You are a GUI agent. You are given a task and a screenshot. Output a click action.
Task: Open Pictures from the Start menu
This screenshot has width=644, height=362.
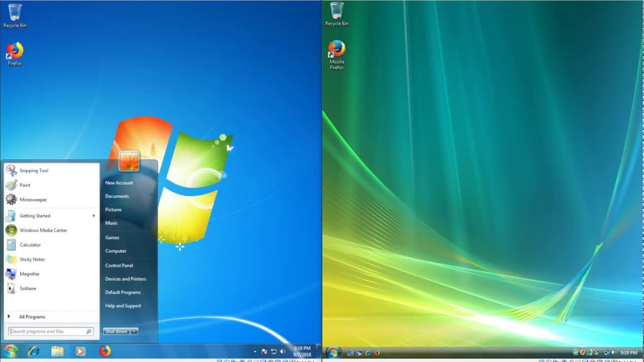pyautogui.click(x=113, y=210)
